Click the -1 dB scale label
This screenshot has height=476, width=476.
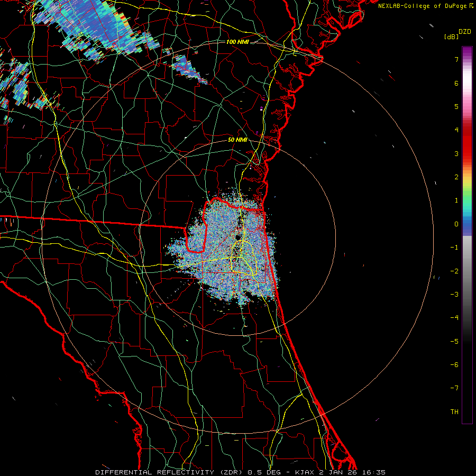coord(454,248)
